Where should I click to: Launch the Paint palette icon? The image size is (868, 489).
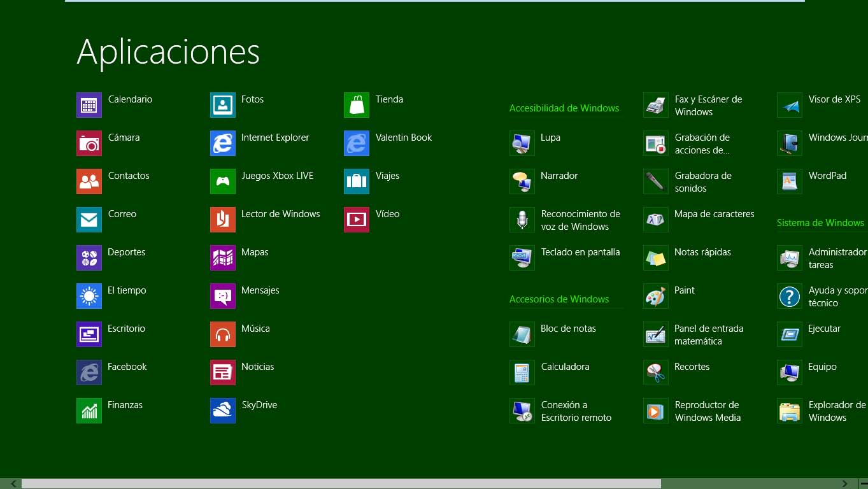click(656, 296)
